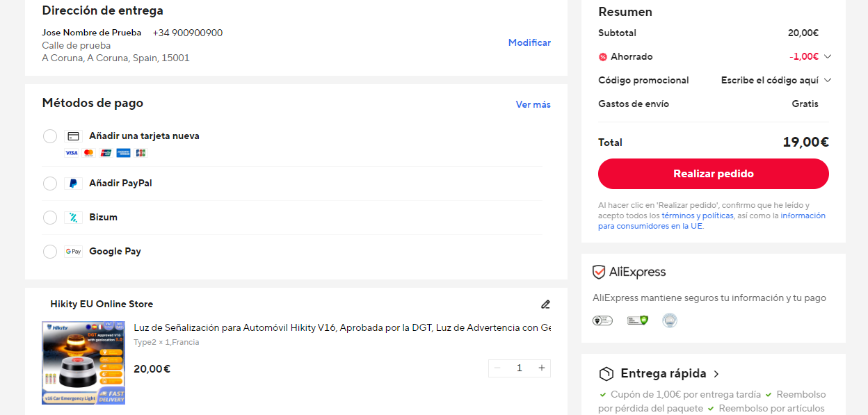868x415 pixels.
Task: Click the Código promocional label
Action: click(643, 81)
